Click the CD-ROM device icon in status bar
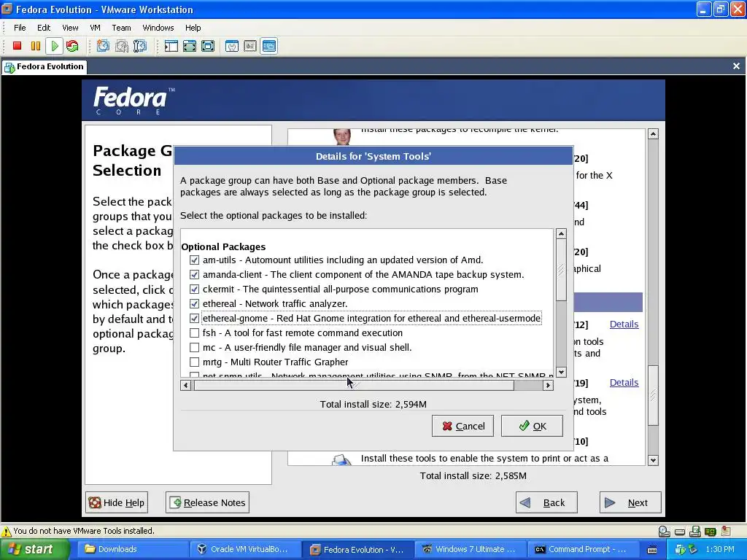 pyautogui.click(x=664, y=531)
